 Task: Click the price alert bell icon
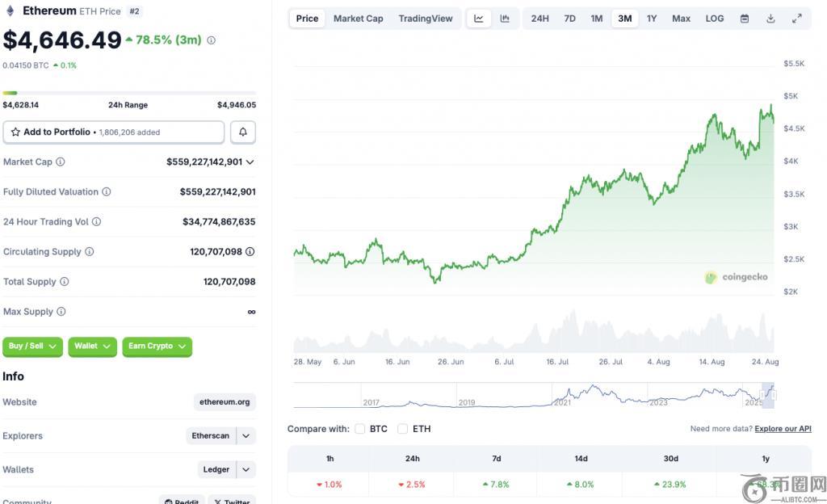(x=243, y=132)
